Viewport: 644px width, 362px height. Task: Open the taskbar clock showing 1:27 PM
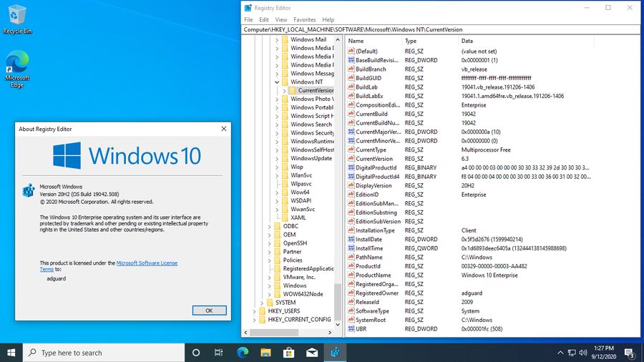click(x=604, y=353)
